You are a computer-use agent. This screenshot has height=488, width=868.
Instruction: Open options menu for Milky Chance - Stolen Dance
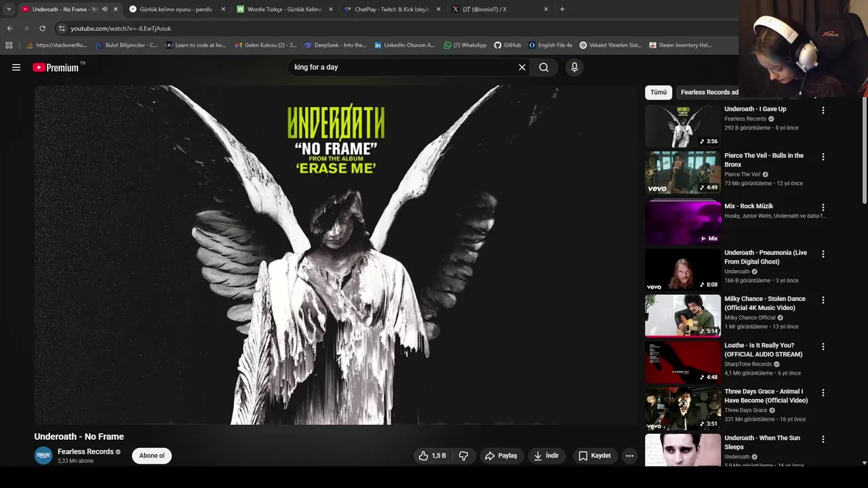pyautogui.click(x=823, y=300)
